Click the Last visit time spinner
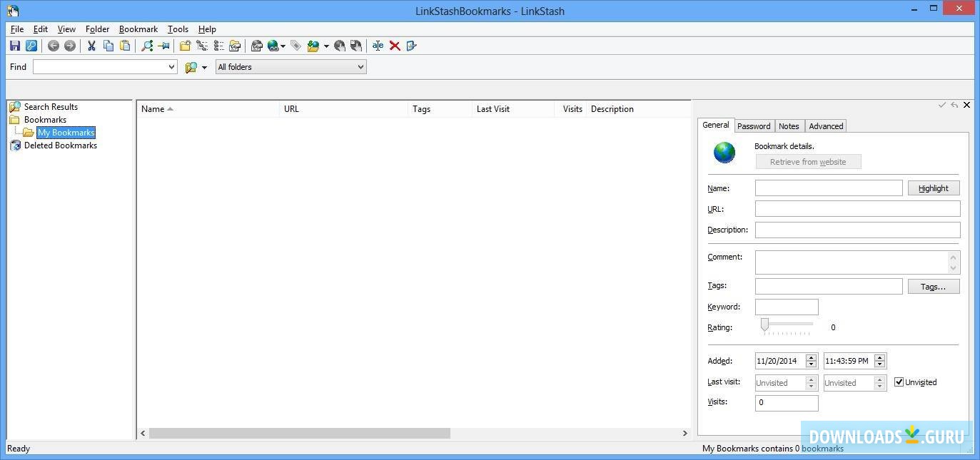Image resolution: width=980 pixels, height=460 pixels. (x=880, y=383)
